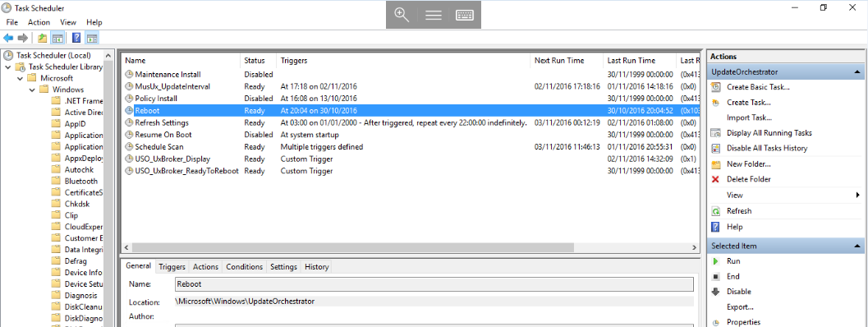Open the Bluetooth folder in tree
868x327 pixels.
point(80,182)
